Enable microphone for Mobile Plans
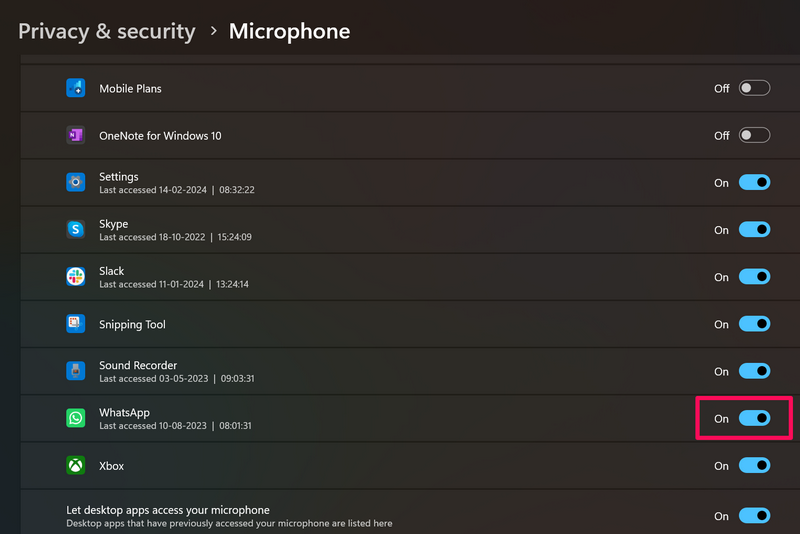 [754, 88]
